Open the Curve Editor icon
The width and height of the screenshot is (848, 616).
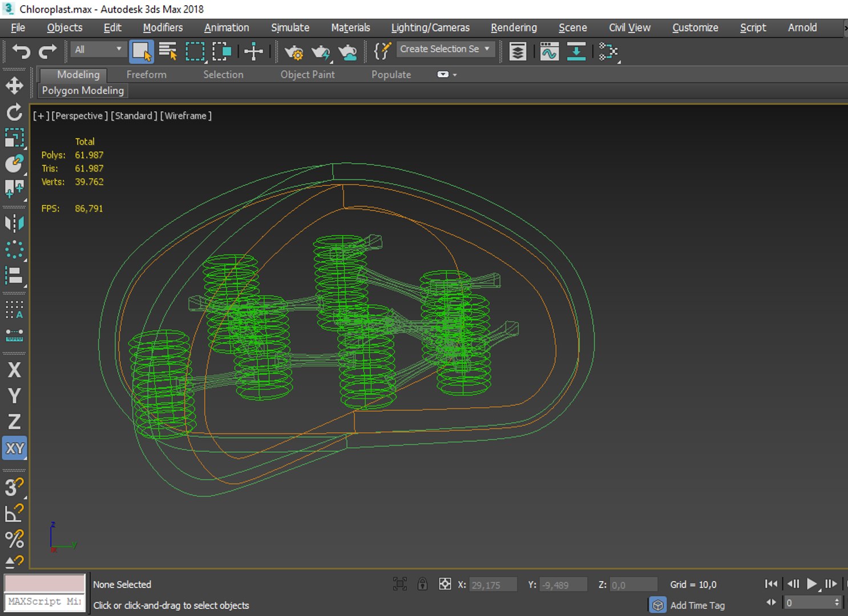point(549,52)
